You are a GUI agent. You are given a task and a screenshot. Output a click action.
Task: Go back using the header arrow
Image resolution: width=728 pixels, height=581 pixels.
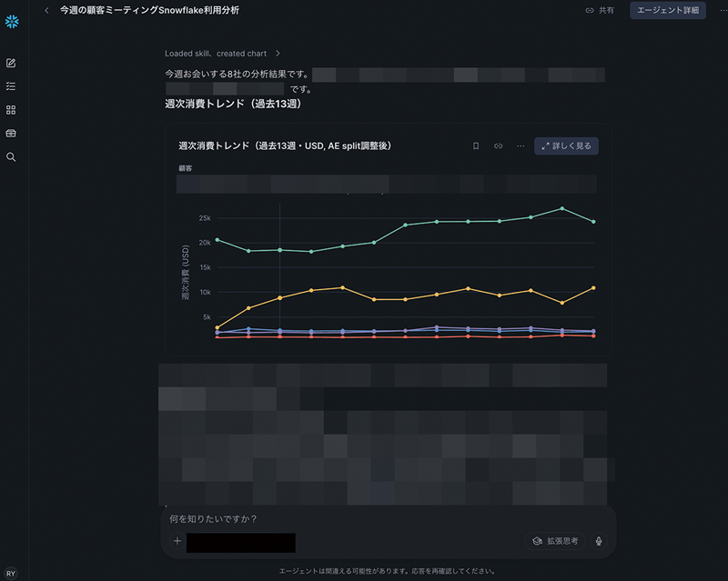pyautogui.click(x=46, y=10)
